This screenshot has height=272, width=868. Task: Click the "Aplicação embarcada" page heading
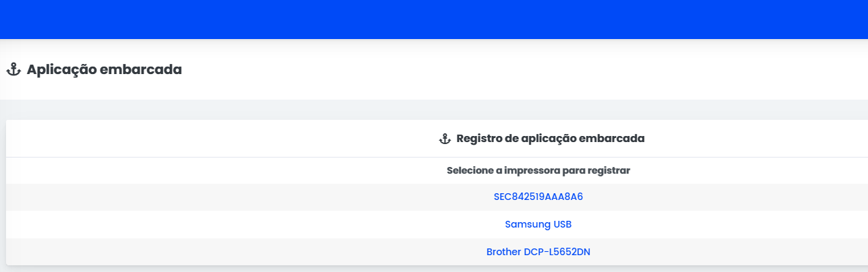point(104,69)
